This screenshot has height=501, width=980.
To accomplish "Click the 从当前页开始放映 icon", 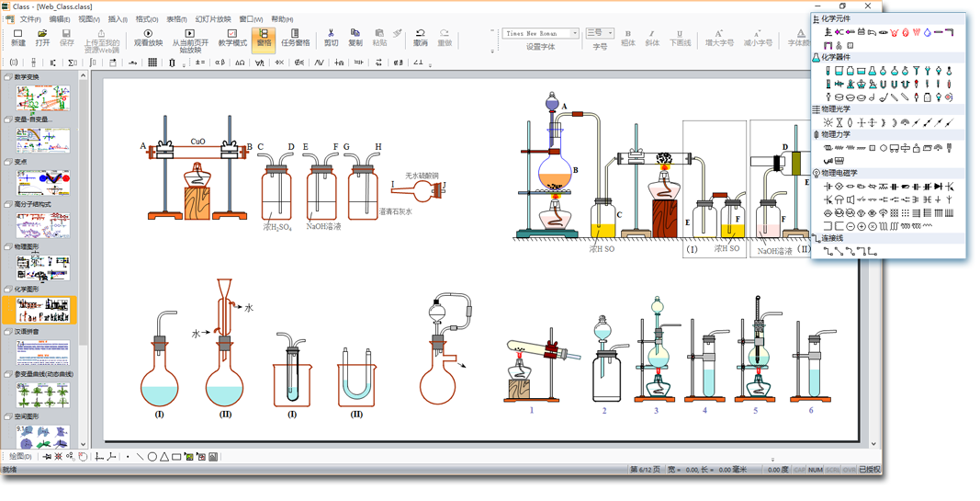I will click(x=190, y=37).
